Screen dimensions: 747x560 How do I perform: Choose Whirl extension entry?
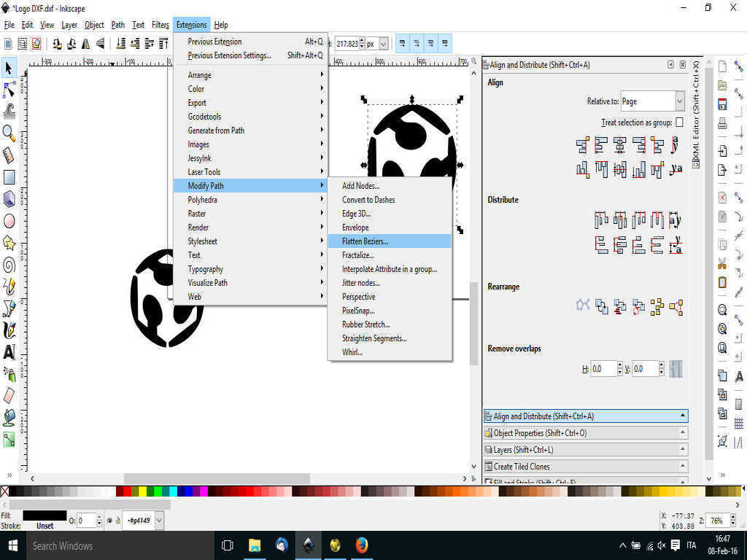(390, 352)
